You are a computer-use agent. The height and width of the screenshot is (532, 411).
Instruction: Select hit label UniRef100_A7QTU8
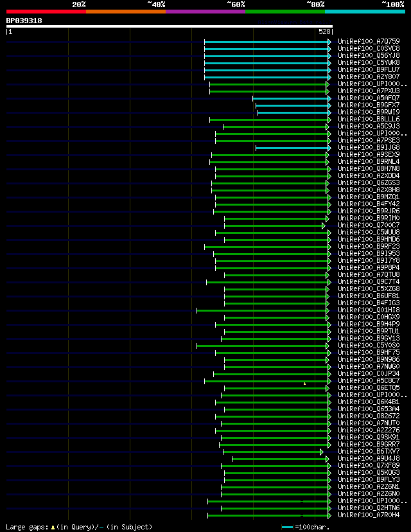click(369, 274)
